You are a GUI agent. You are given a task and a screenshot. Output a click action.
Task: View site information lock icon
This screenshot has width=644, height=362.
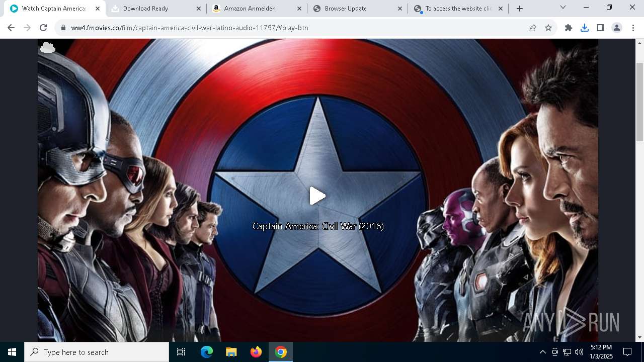(63, 28)
